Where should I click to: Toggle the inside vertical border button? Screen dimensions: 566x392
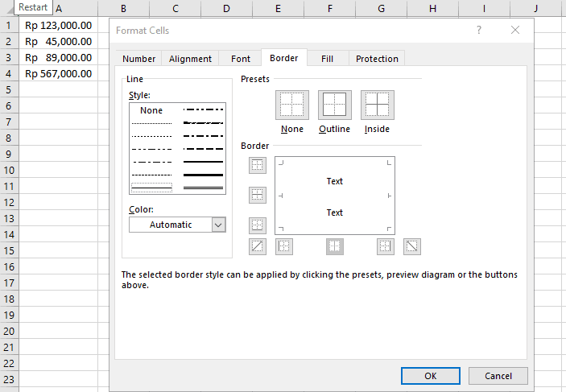[335, 246]
